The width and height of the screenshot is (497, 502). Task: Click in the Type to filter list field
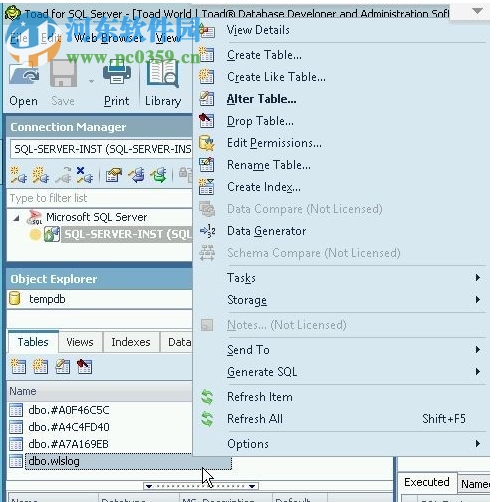click(100, 198)
